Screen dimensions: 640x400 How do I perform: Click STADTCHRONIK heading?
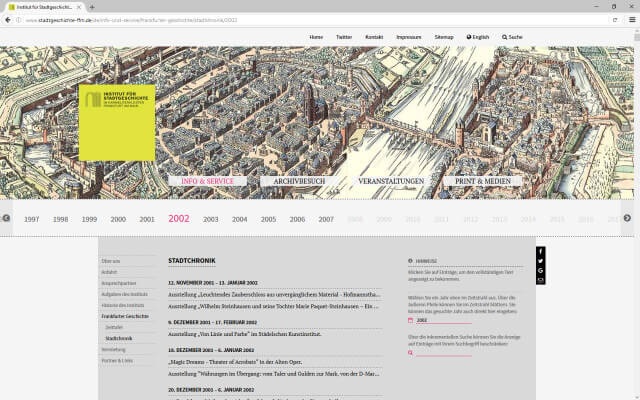pyautogui.click(x=191, y=261)
